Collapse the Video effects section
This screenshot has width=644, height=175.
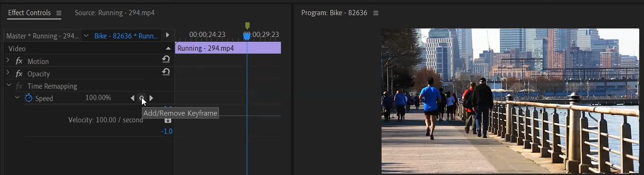[168, 48]
